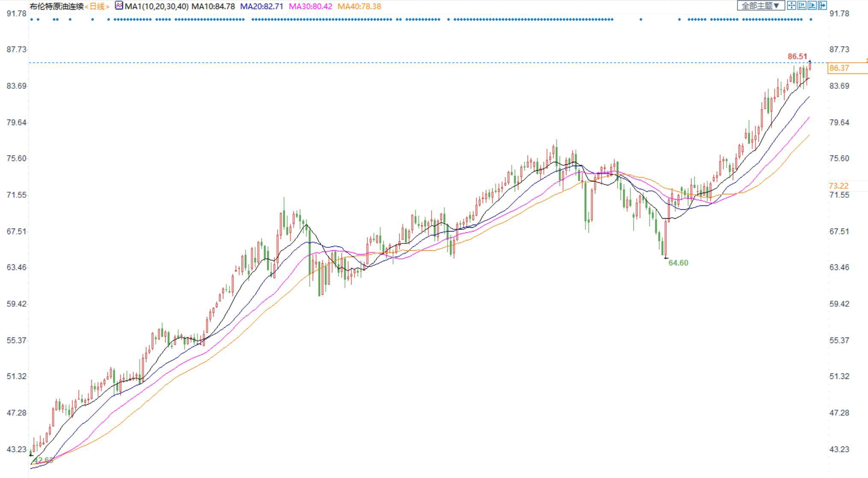Click the 42.63 starting low price label
The image size is (868, 478).
point(43,460)
